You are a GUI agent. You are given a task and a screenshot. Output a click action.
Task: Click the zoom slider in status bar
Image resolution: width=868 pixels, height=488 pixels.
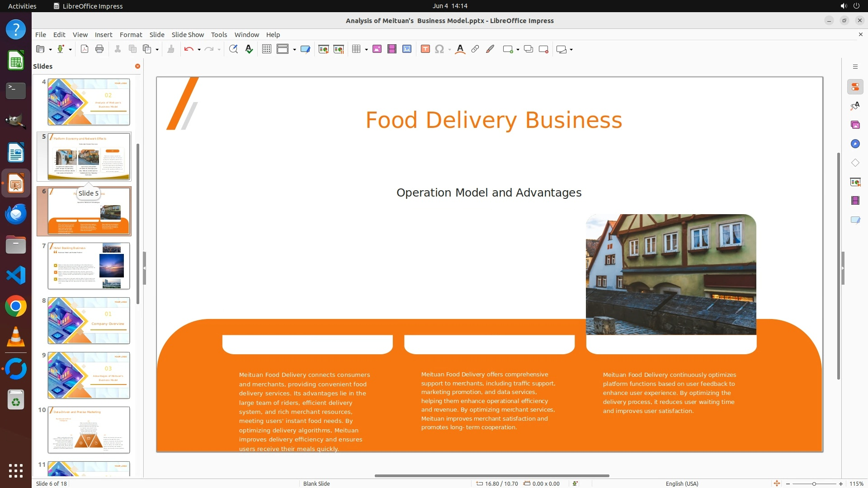click(814, 483)
